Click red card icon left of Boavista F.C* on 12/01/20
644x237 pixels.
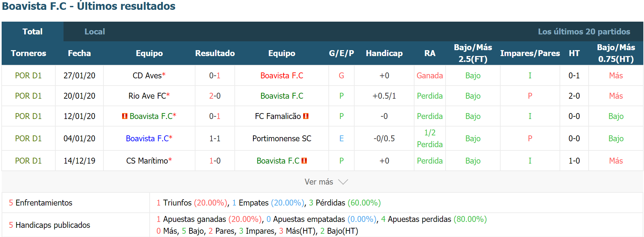pos(125,116)
